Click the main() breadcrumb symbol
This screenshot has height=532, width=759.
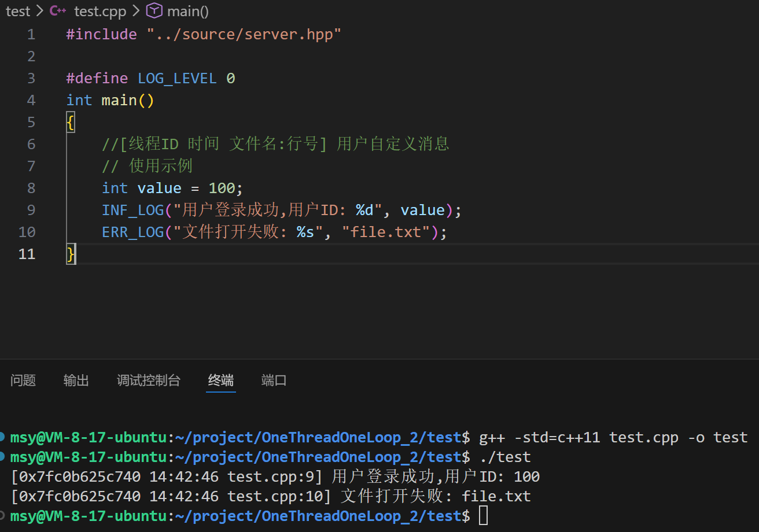point(187,11)
